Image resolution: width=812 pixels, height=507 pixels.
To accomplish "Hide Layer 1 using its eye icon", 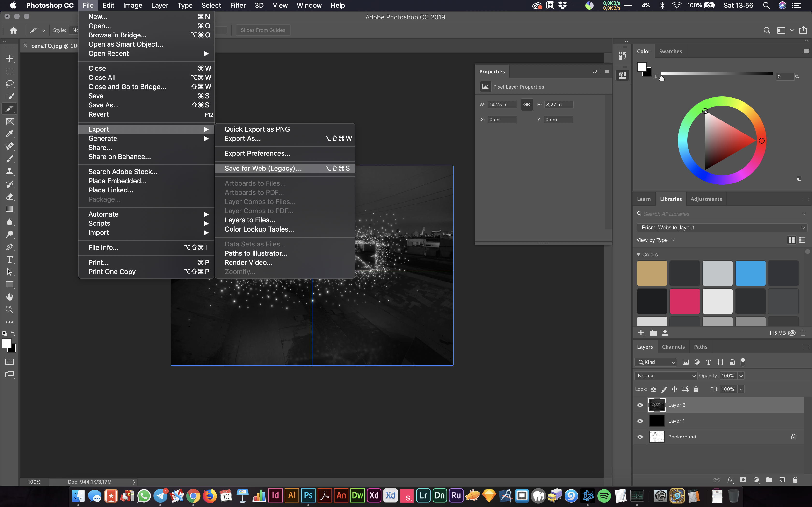I will point(640,421).
